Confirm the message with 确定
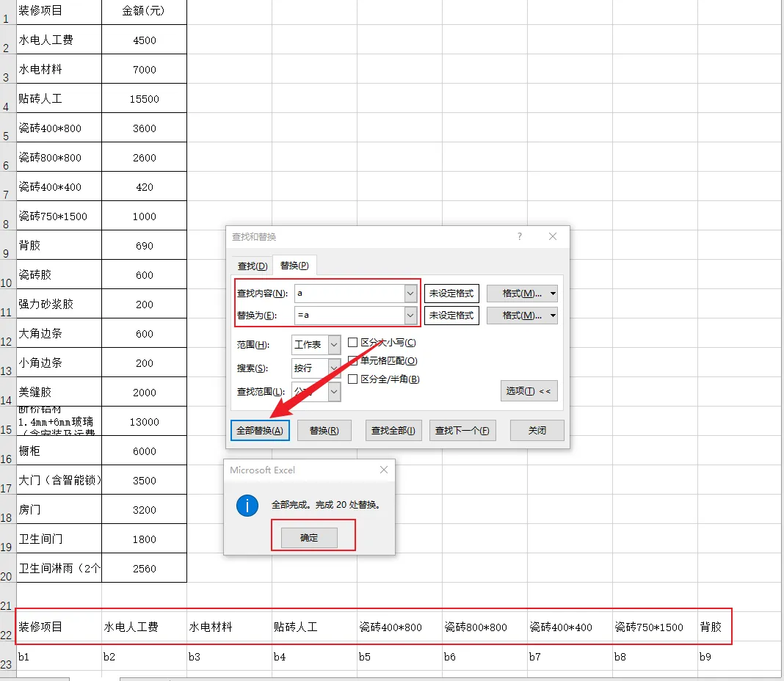 click(309, 538)
